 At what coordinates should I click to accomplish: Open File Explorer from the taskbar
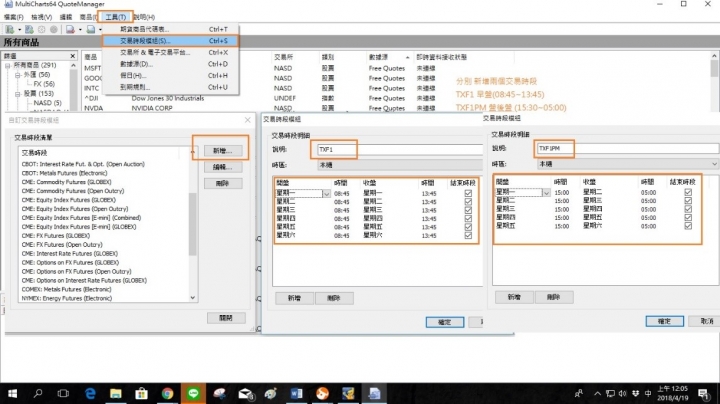click(x=116, y=393)
